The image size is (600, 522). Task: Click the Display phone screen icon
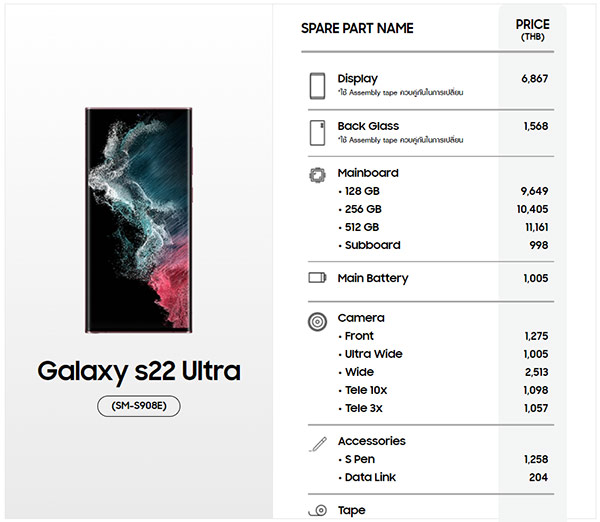(x=317, y=86)
